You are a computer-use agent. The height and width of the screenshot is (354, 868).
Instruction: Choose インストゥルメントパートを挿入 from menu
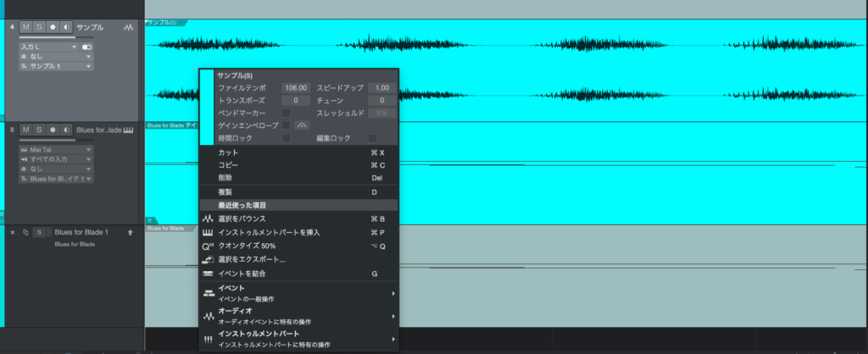pyautogui.click(x=268, y=232)
